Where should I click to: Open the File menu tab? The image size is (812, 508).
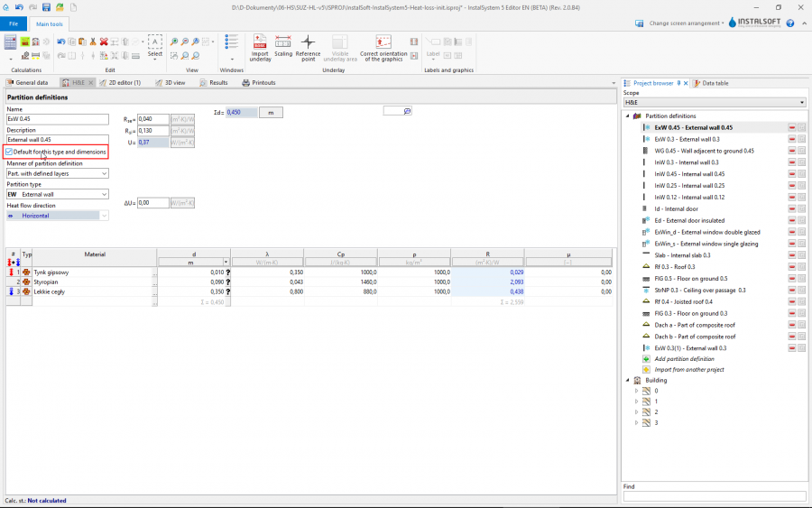[x=14, y=23]
